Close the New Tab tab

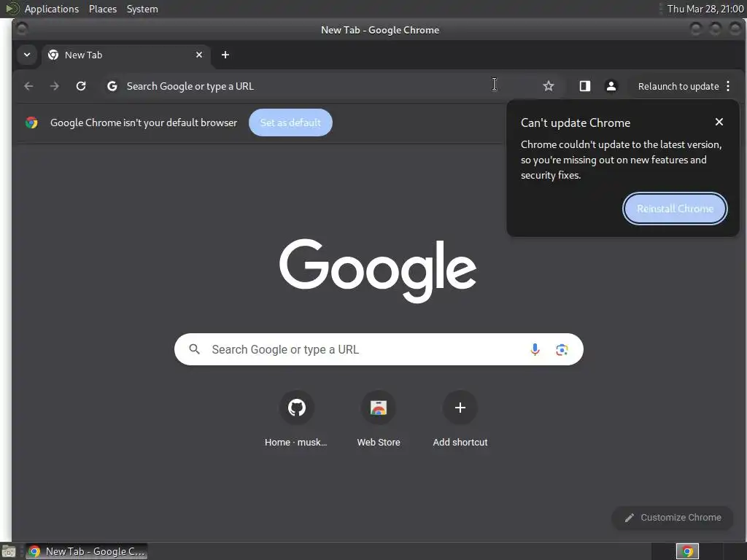coord(199,55)
